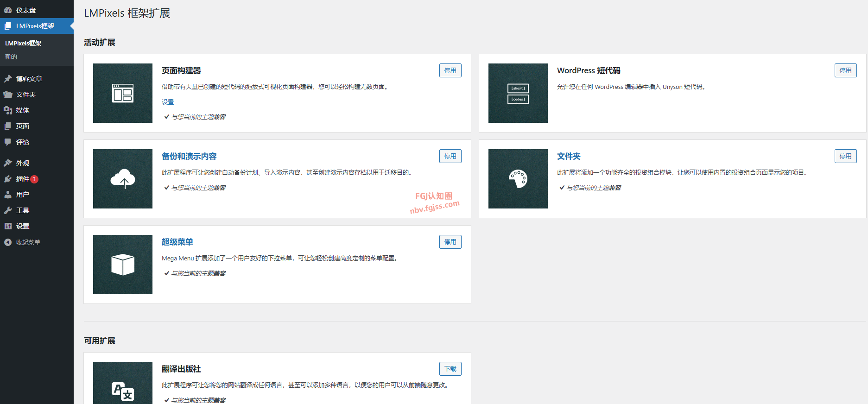Open the 备份和演示内容 extension title link
The image size is (868, 404).
click(x=189, y=157)
